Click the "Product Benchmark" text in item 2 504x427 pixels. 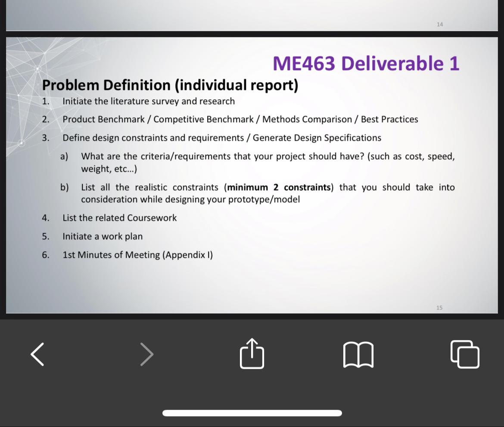tap(103, 119)
